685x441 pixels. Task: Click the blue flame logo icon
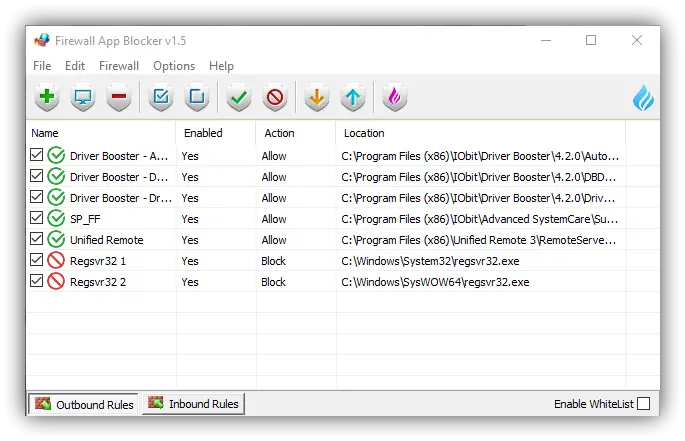pos(643,98)
